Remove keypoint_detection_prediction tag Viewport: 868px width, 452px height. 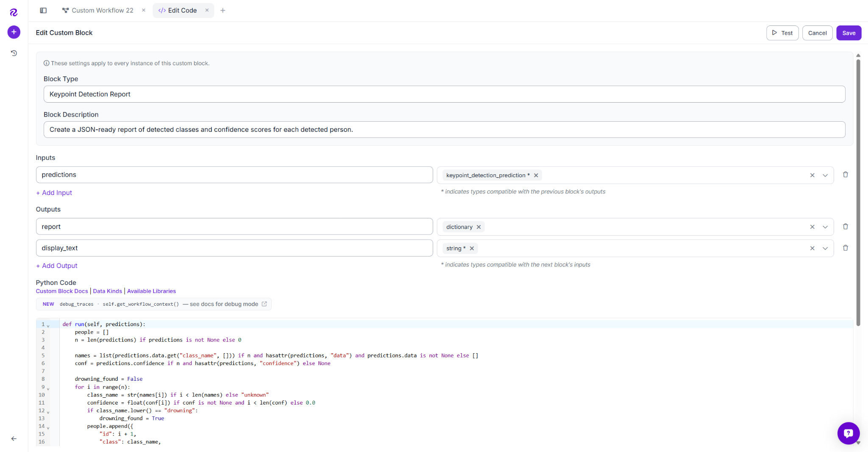coord(536,175)
